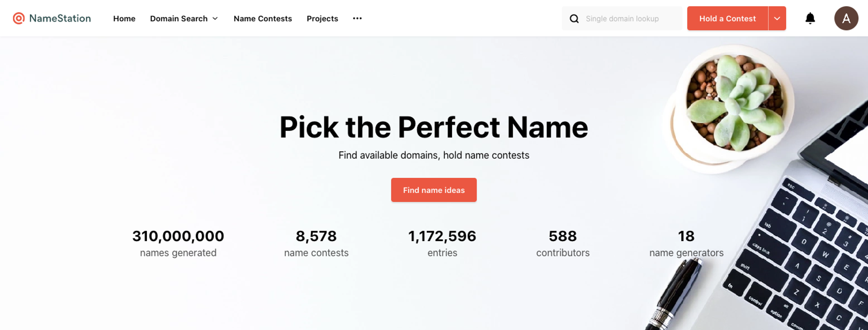
Task: Open the Projects menu item
Action: tap(322, 19)
